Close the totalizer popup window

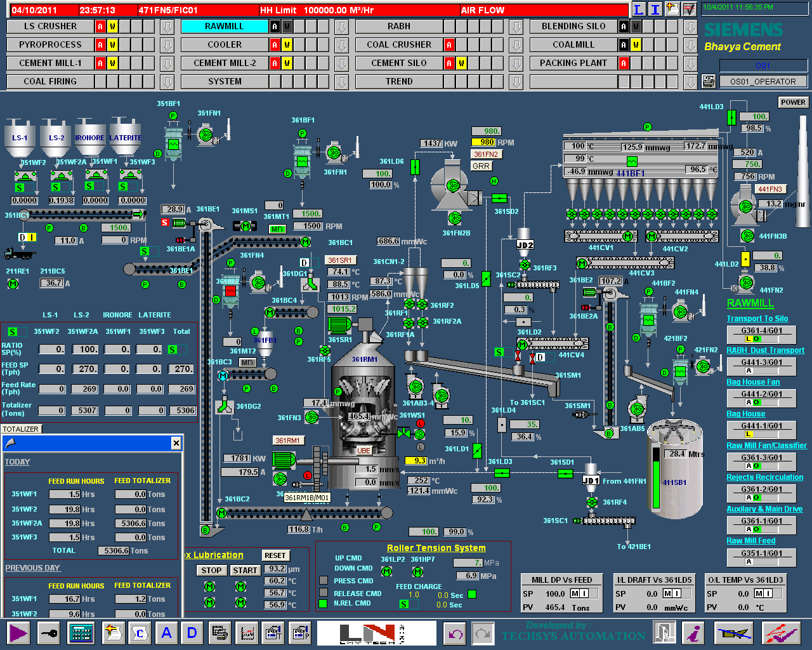176,443
